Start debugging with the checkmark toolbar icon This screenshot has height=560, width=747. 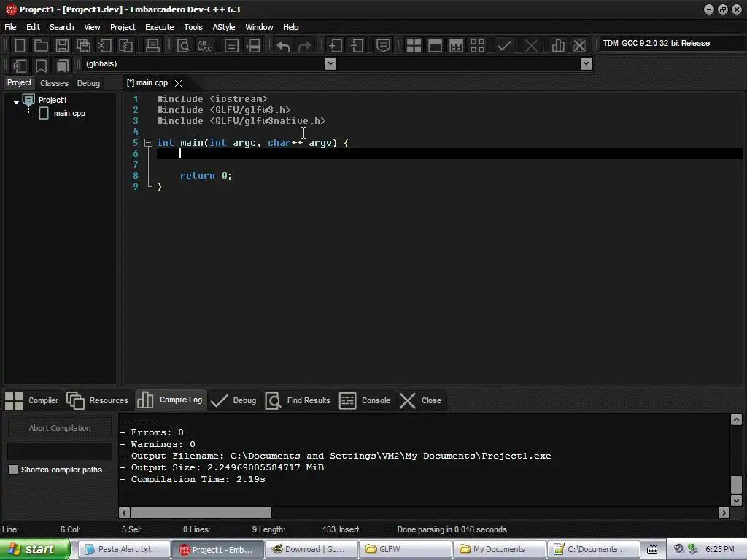pos(504,46)
